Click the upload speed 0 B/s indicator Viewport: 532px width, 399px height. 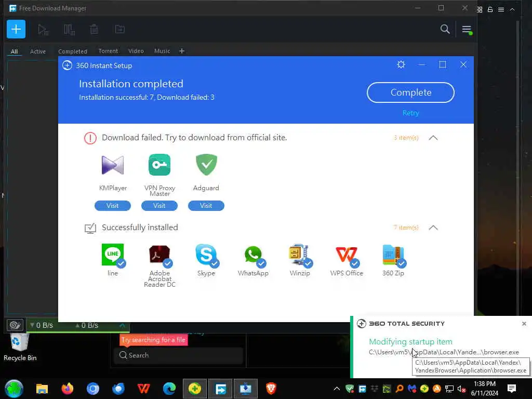(x=87, y=325)
